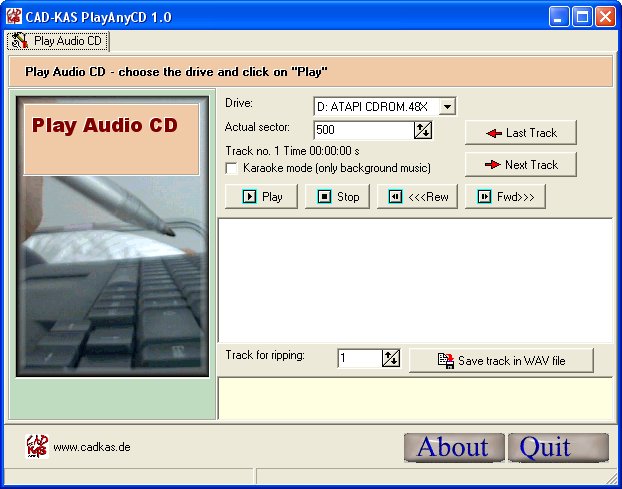622x489 pixels.
Task: Open the About dialog
Action: click(453, 447)
